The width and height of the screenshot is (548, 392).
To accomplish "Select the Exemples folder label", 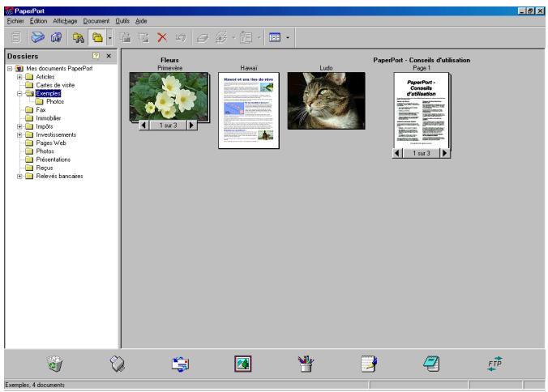I will pyautogui.click(x=48, y=94).
